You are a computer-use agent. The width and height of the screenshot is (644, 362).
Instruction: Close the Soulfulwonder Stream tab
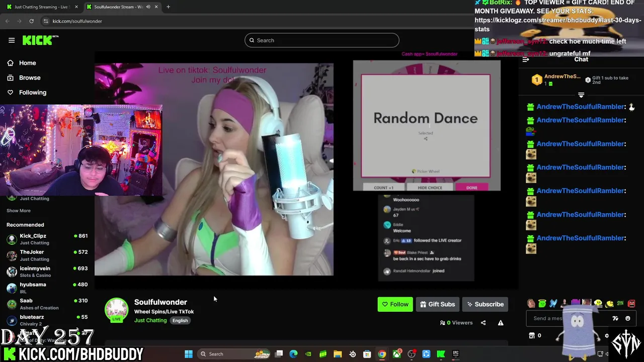[156, 7]
